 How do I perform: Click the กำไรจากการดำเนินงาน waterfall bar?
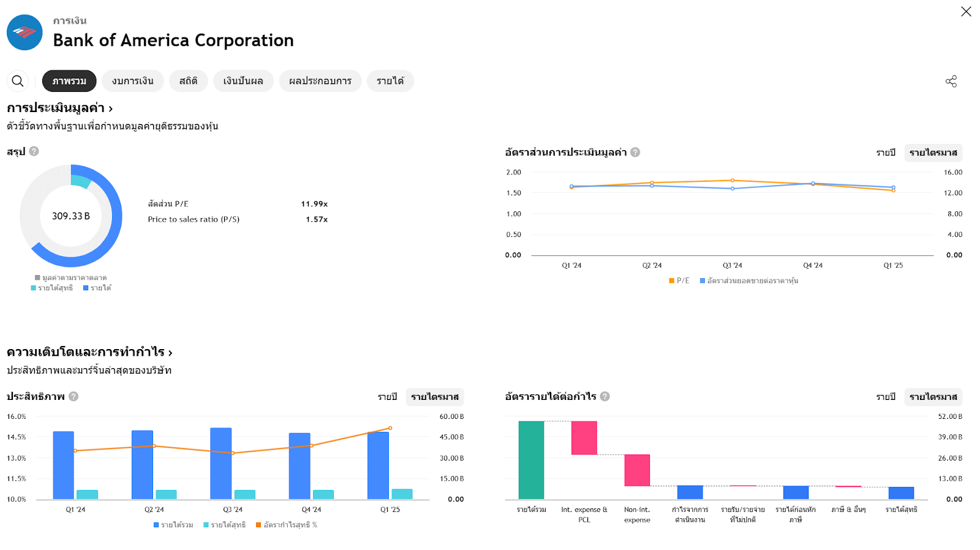690,492
